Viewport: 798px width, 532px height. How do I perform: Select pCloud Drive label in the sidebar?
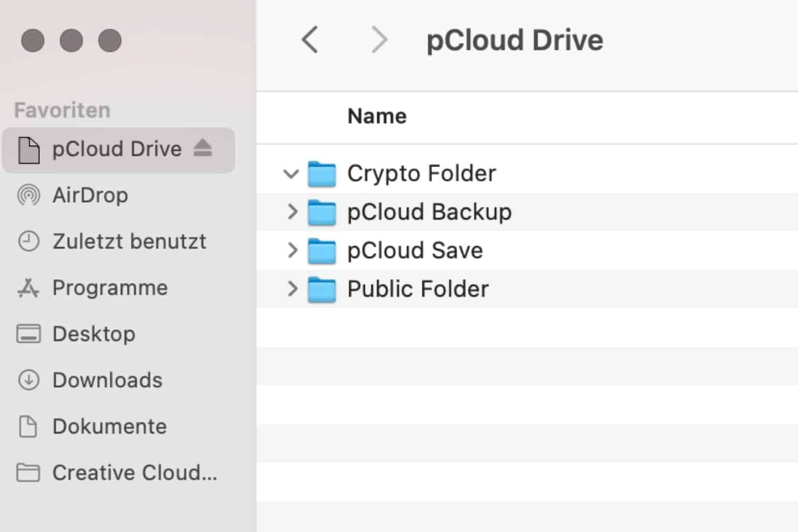117,149
